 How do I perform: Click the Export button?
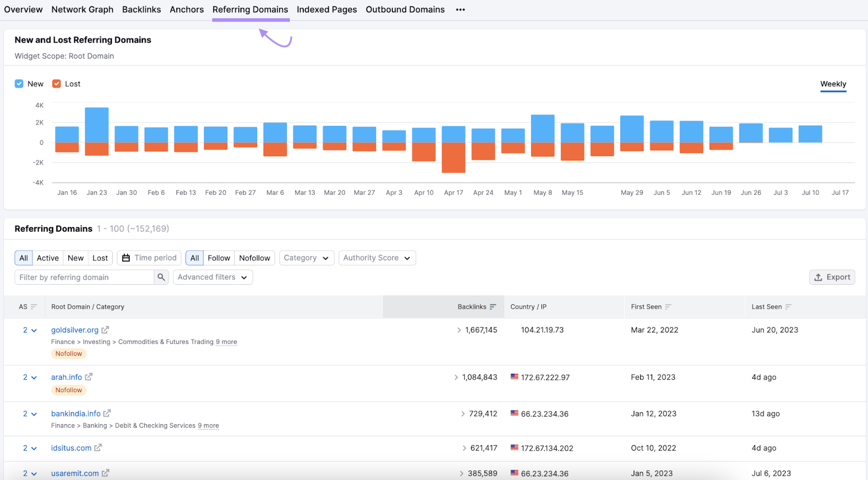(x=832, y=277)
